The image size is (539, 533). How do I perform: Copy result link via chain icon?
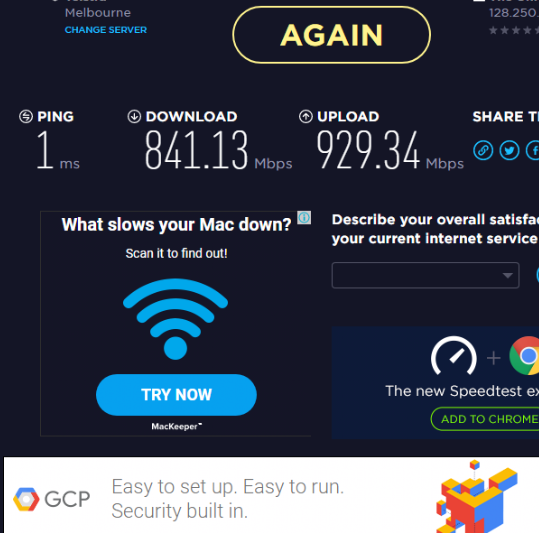point(483,150)
